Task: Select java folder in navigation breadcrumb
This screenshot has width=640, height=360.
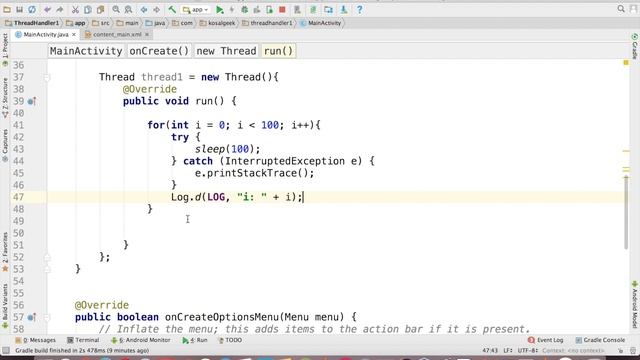Action: pos(156,23)
